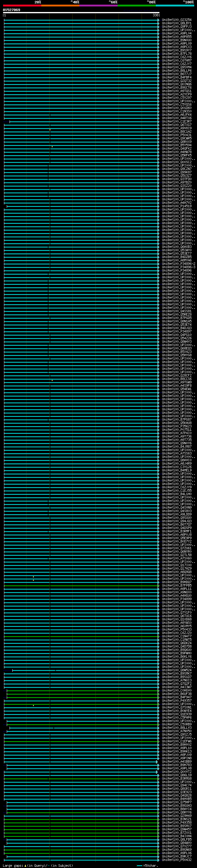Select label UniRef100_C5Y297
This screenshot has width=197, height=868.
(x=177, y=98)
